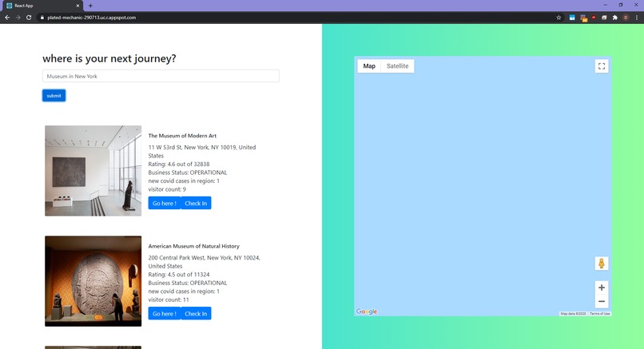Click Go here! for American Museum of Natural History
Screen dimensions: 644x349
tap(165, 314)
